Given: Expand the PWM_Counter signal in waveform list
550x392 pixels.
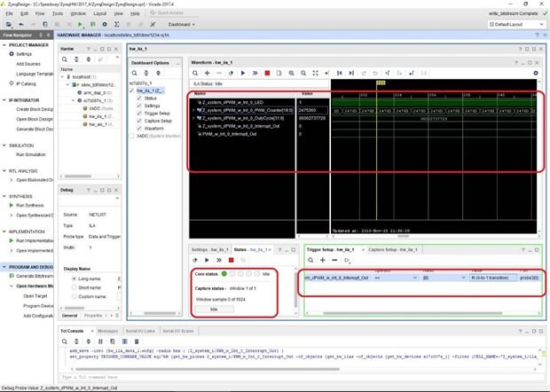Looking at the screenshot, I should coord(192,110).
